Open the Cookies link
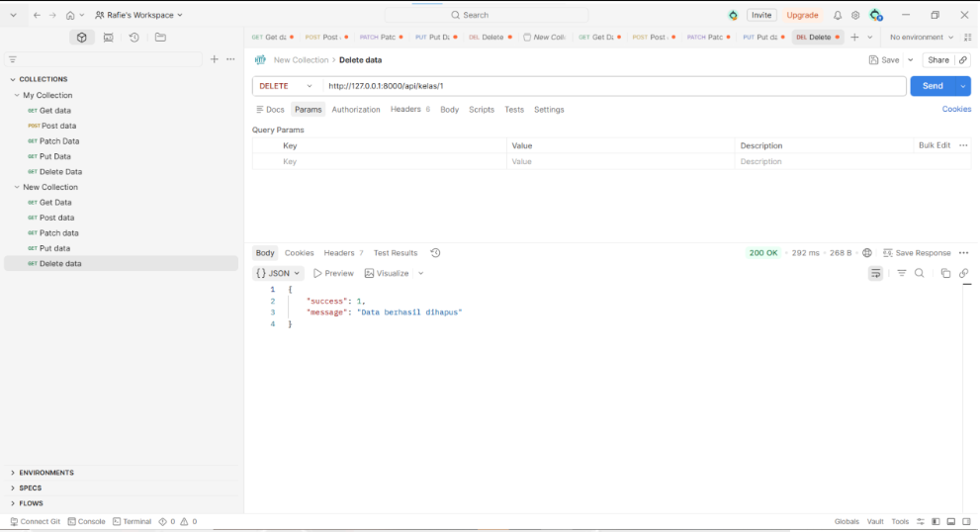 coord(956,109)
